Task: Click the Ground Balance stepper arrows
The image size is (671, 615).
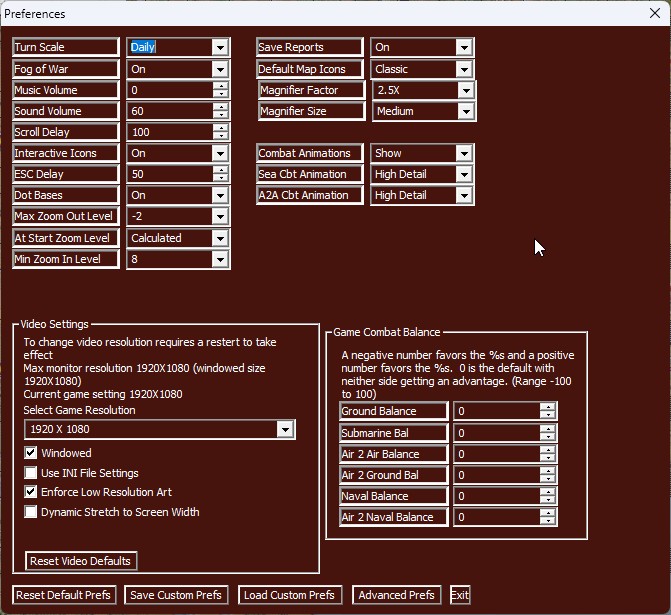Action: pyautogui.click(x=547, y=411)
